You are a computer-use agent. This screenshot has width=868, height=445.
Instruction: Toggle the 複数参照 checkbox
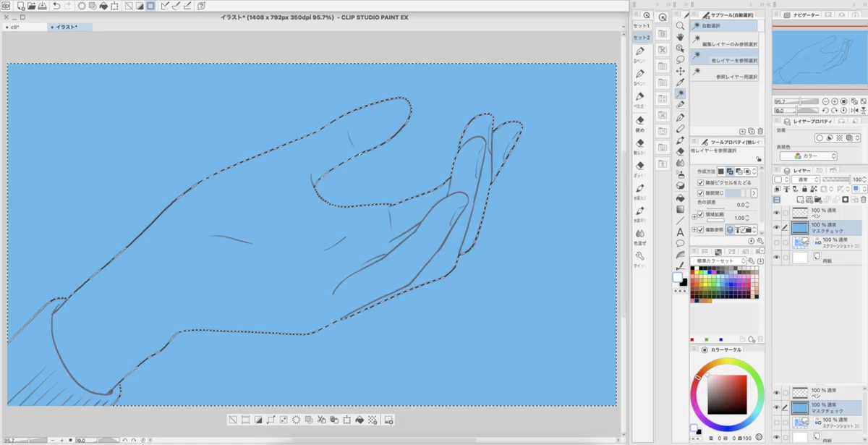700,230
